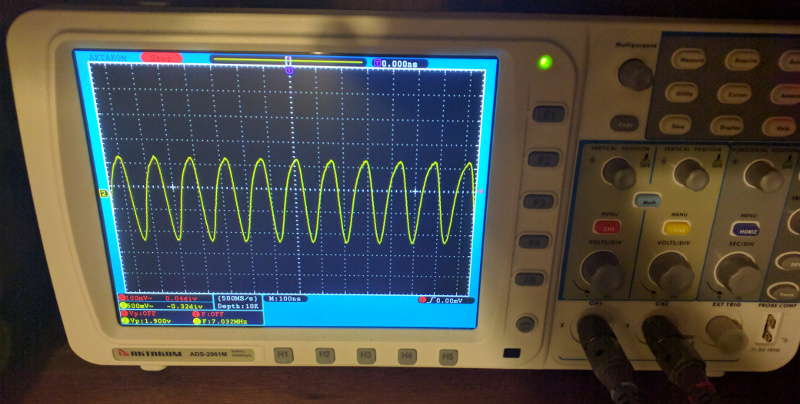Open the Cursor menu button
The height and width of the screenshot is (404, 800).
(x=735, y=94)
